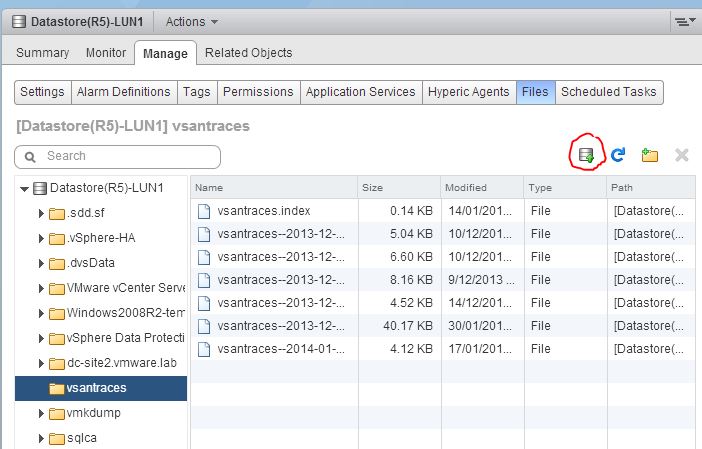Expand the .sdd.sf folder

click(41, 214)
